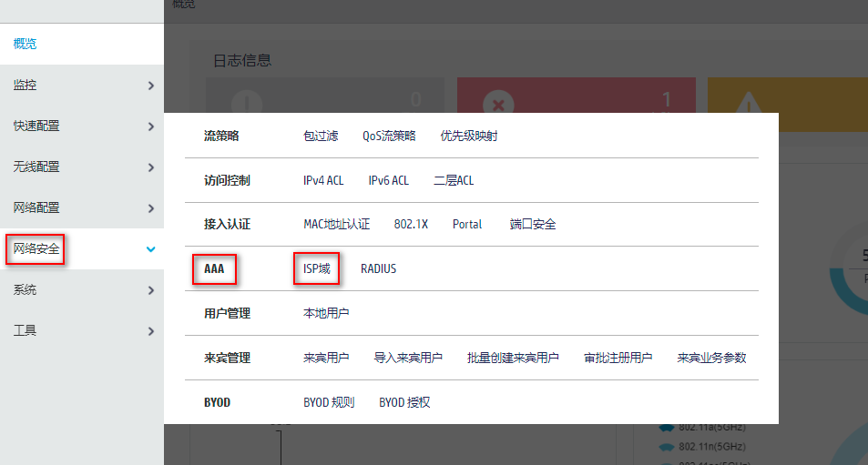The height and width of the screenshot is (465, 868).
Task: Go to 二层ACL configuration
Action: pyautogui.click(x=454, y=180)
